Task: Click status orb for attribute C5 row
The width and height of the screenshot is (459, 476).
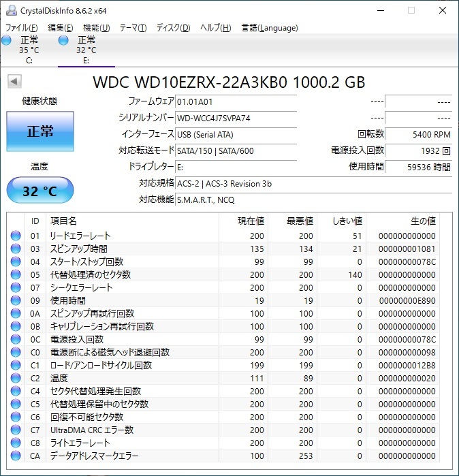Action: tap(16, 404)
